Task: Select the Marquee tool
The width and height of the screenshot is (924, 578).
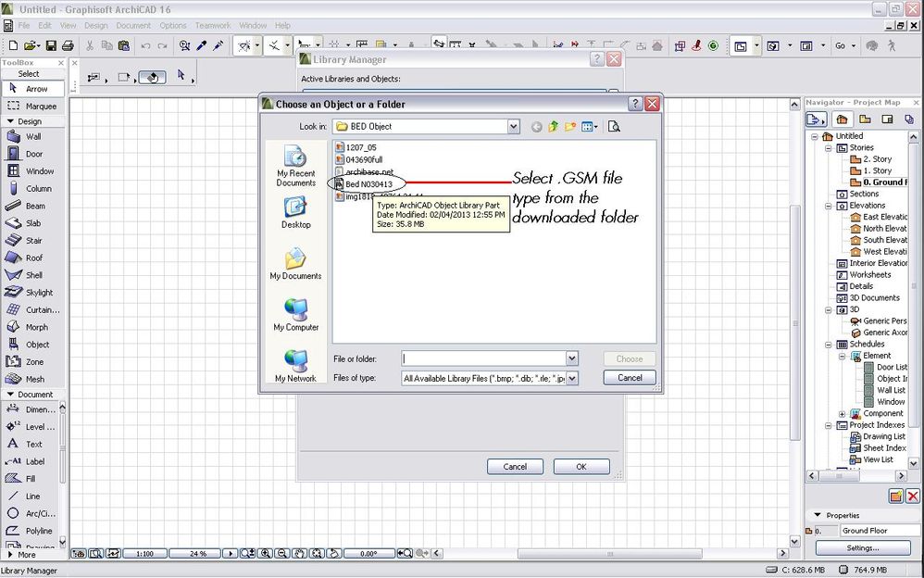Action: 33,107
